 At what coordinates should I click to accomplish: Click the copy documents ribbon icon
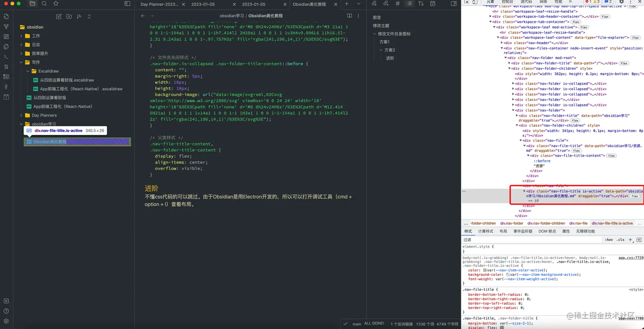coord(6,46)
